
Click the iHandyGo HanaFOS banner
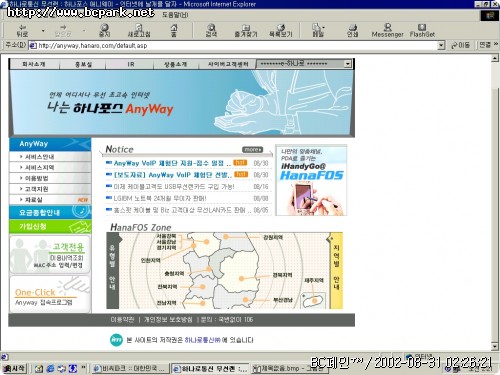(311, 180)
